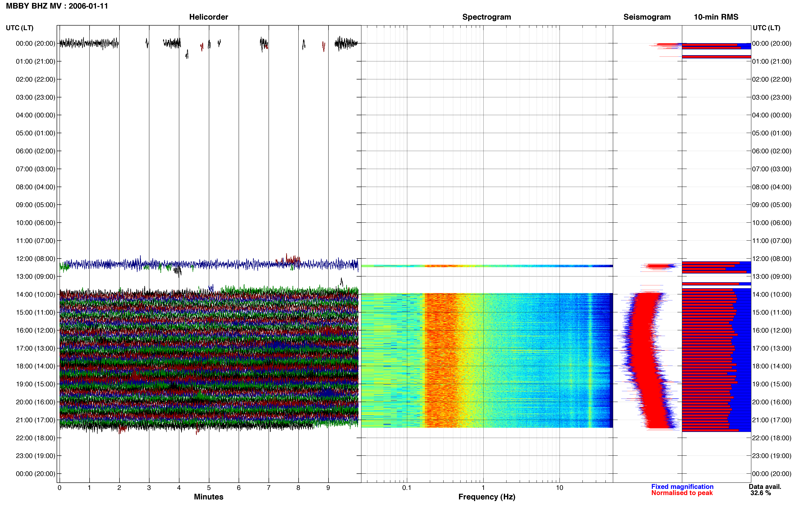Image resolution: width=812 pixels, height=508 pixels.
Task: Click '07:00 (03:00)' on the RMS time axis
Action: pyautogui.click(x=772, y=169)
